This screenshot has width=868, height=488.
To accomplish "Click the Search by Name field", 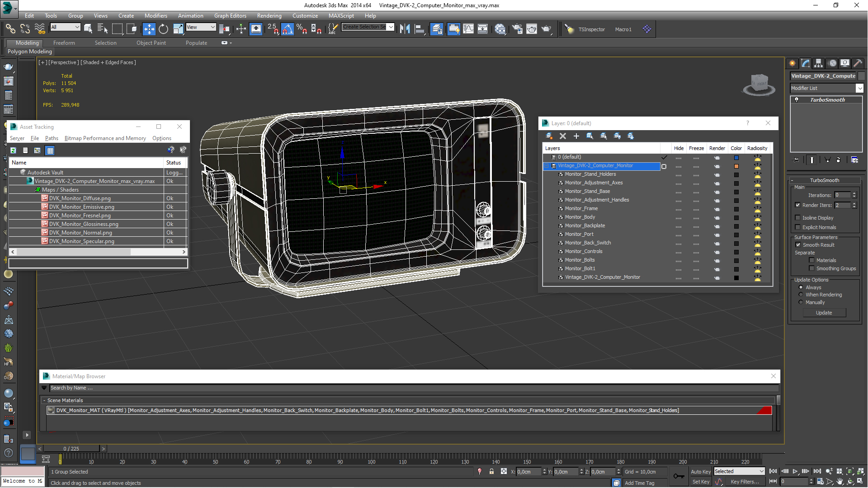I will 414,388.
